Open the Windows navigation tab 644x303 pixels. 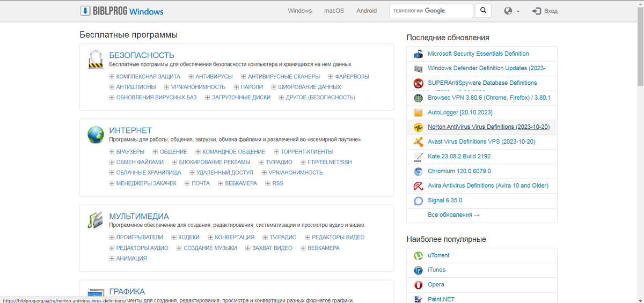pos(299,11)
